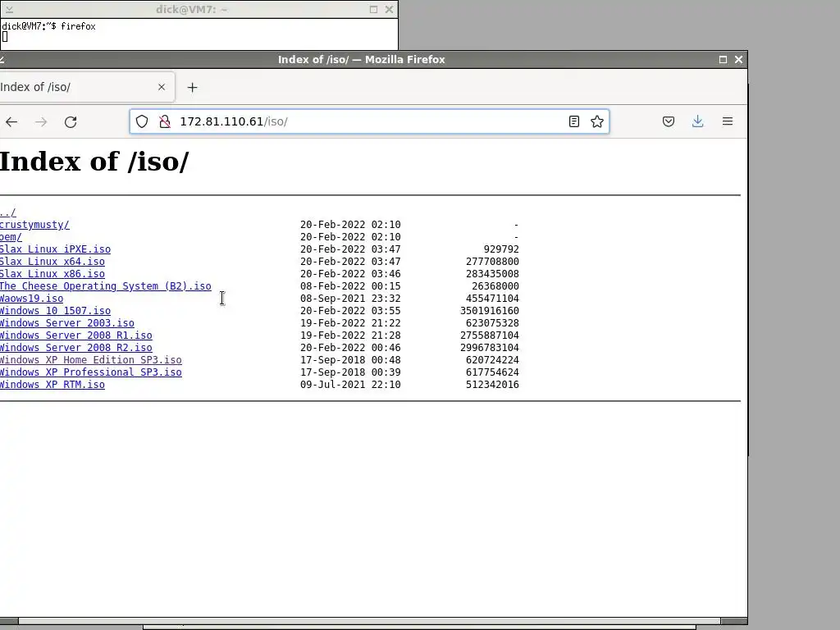840x630 pixels.
Task: Download Windows_XP_Professional_SP3.iso
Action: tap(90, 372)
